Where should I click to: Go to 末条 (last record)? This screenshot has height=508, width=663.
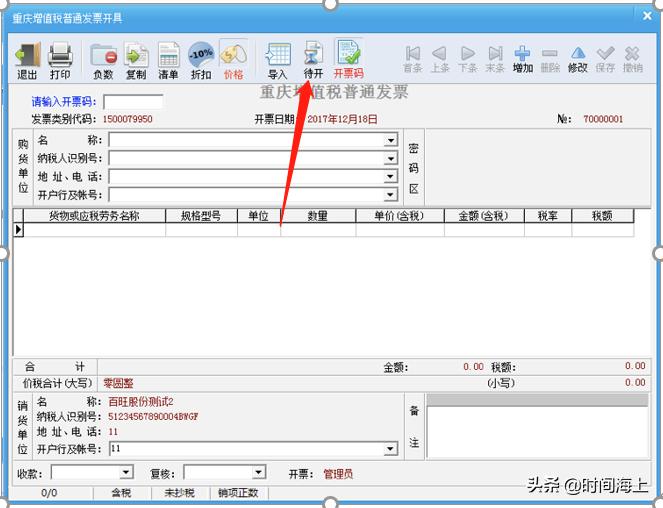pyautogui.click(x=495, y=59)
